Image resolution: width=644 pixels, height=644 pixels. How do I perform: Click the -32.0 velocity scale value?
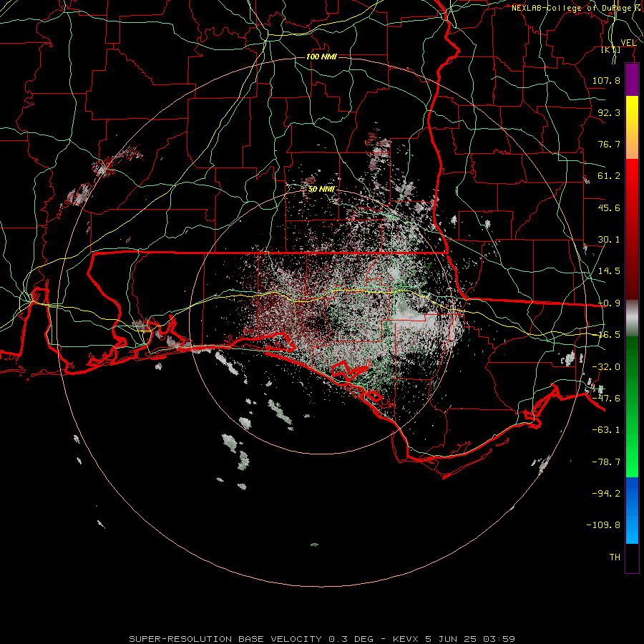tap(606, 367)
